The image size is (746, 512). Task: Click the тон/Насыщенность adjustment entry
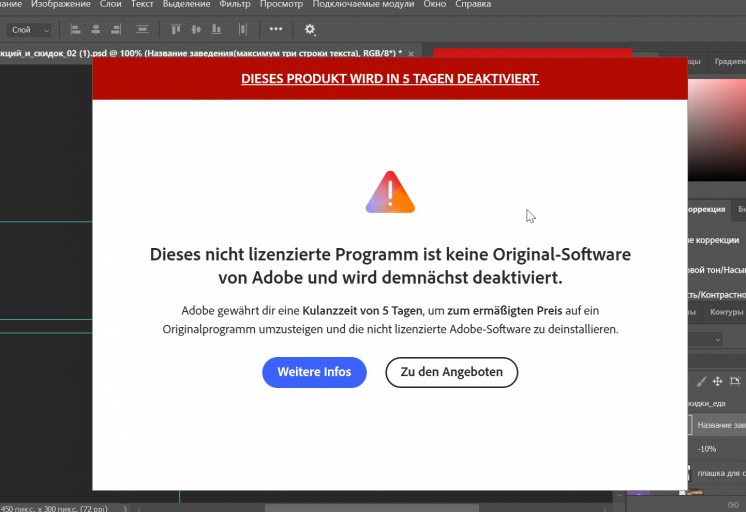717,270
